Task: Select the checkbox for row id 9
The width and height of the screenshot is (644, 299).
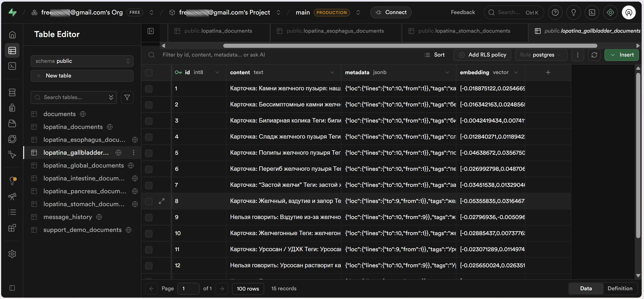Action: (149, 217)
